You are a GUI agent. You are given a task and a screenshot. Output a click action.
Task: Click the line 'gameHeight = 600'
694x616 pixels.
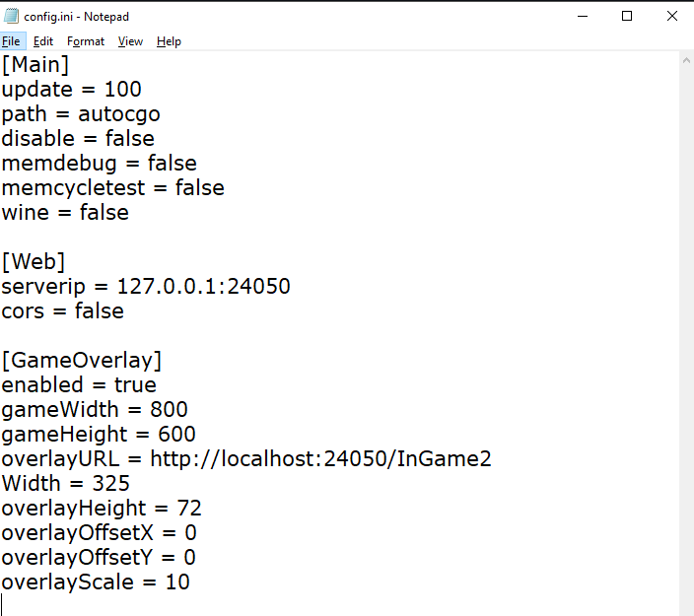click(99, 434)
